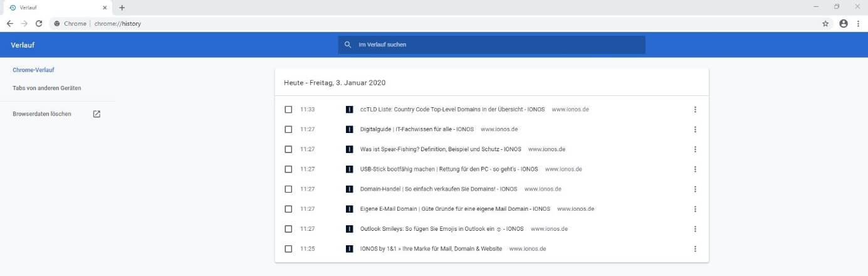Click the Verlauf page title in the header
The width and height of the screenshot is (868, 276).
pyautogui.click(x=23, y=45)
